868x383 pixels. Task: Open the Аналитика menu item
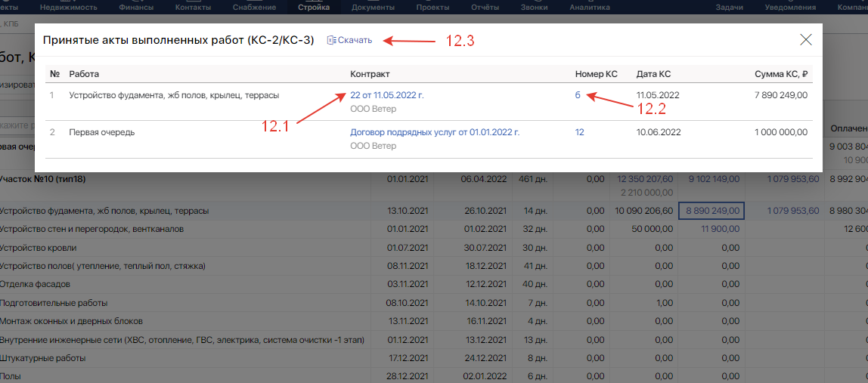point(589,8)
